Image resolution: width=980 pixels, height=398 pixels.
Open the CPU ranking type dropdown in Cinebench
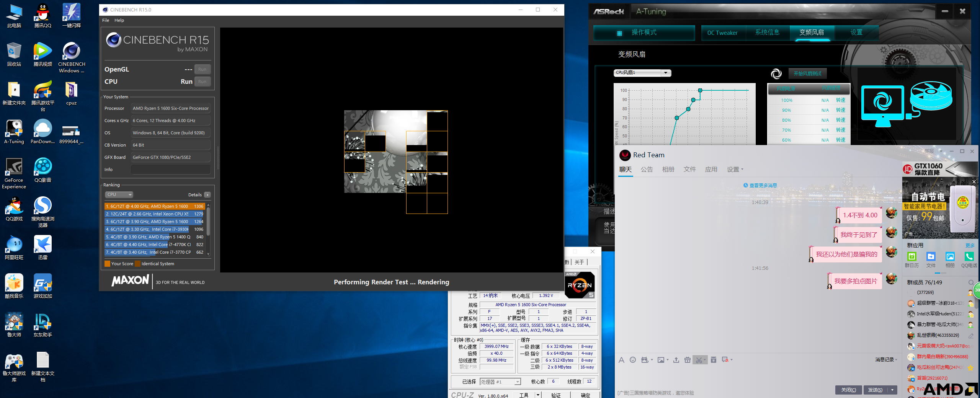click(119, 194)
